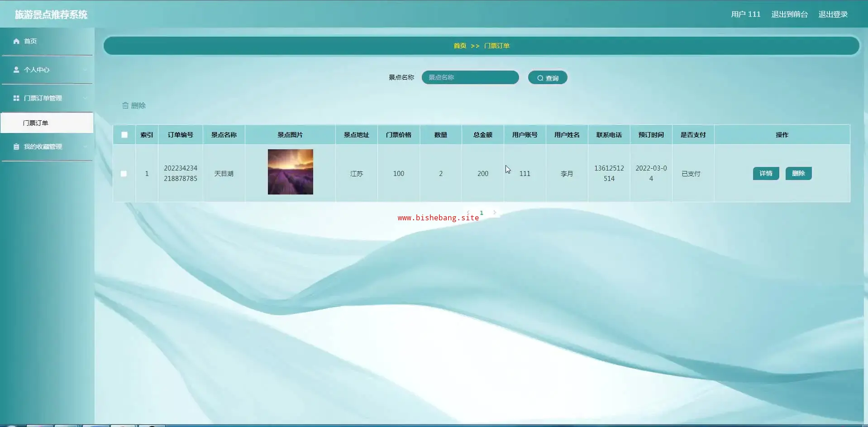Select the 门票订单 submenu item

coord(47,123)
